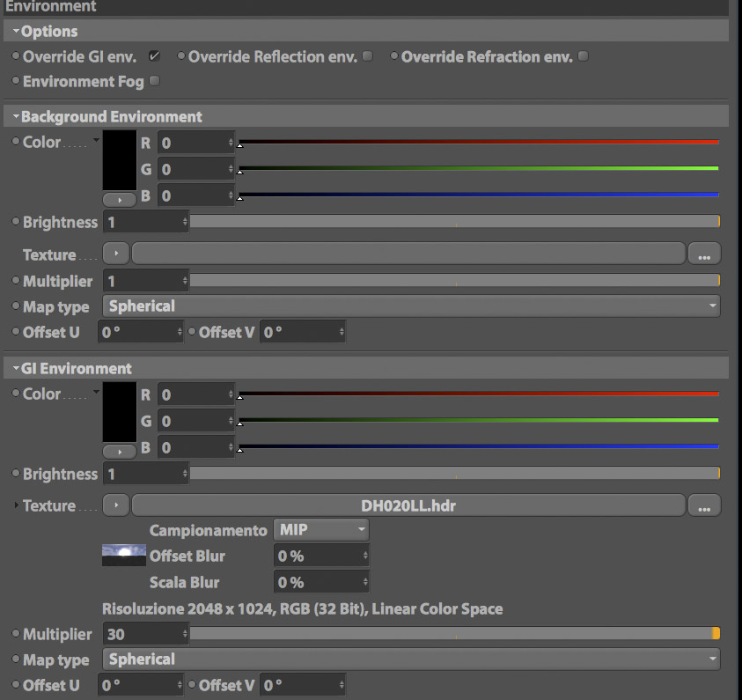
Task: Click the Background Environment Brightness slider
Action: pos(455,221)
